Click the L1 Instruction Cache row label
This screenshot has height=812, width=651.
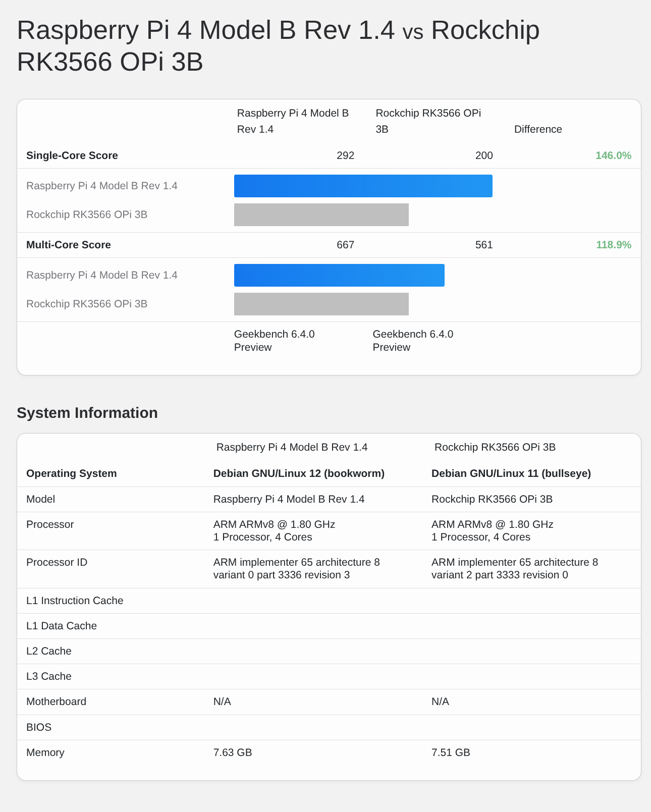75,601
